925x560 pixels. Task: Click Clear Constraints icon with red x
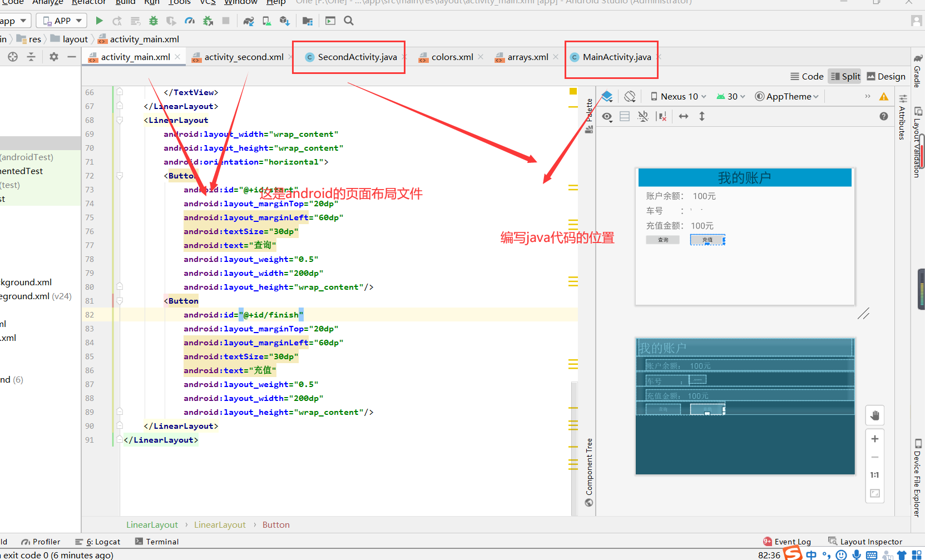[x=661, y=116]
